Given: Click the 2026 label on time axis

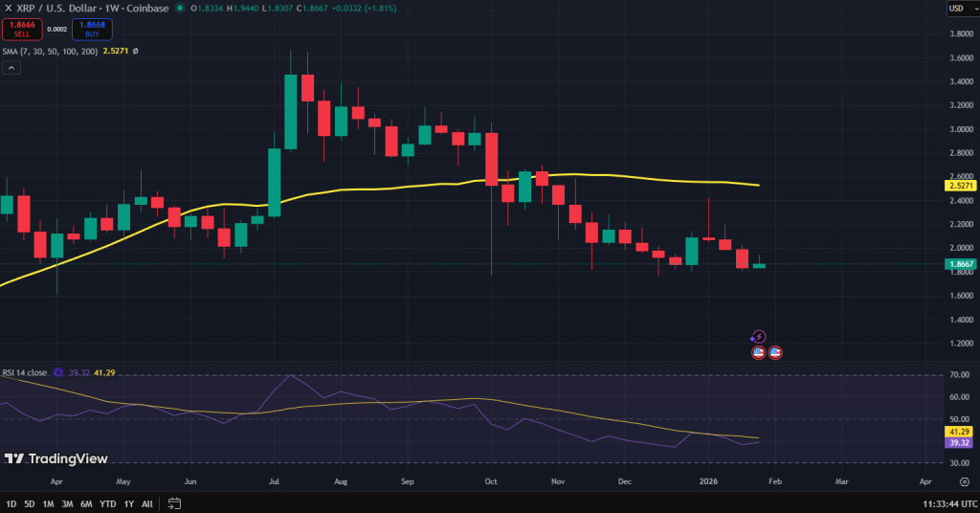Looking at the screenshot, I should pyautogui.click(x=708, y=481).
